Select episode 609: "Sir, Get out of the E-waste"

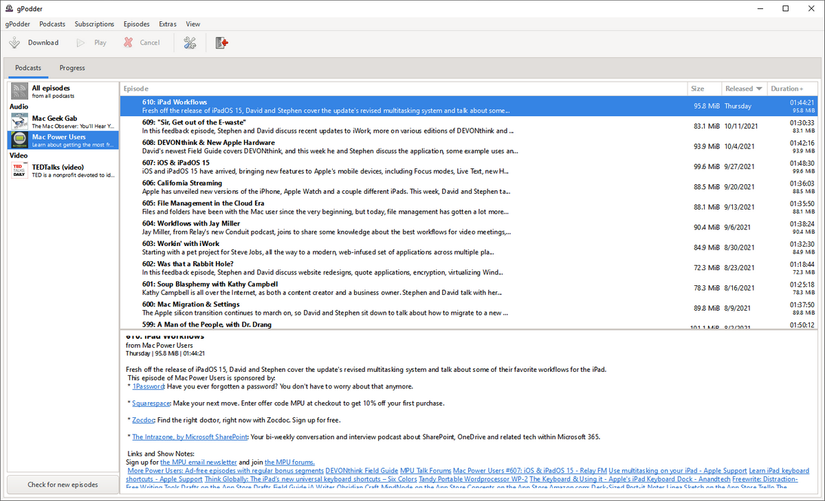tap(468, 126)
